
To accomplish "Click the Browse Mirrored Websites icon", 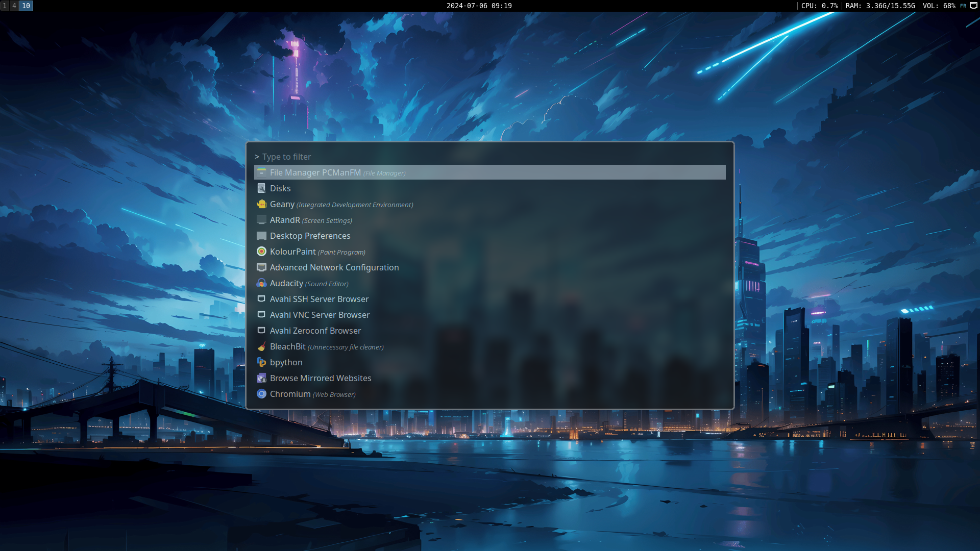I will click(x=261, y=378).
